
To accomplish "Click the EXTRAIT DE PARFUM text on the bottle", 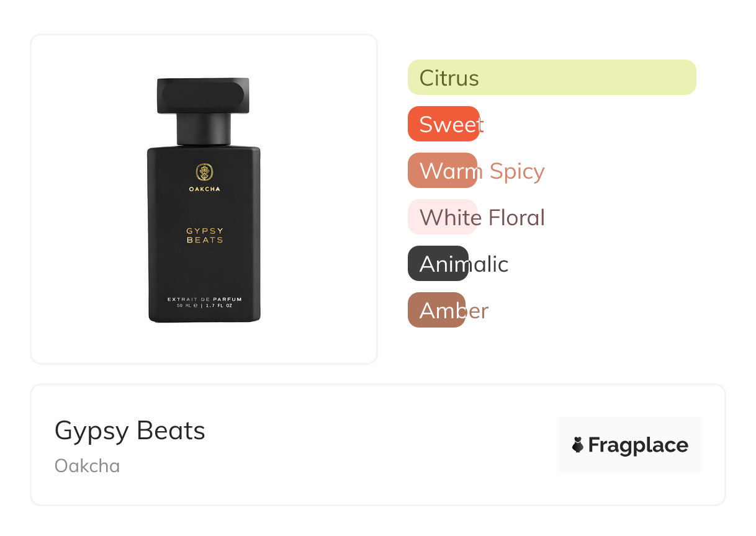I will click(204, 299).
